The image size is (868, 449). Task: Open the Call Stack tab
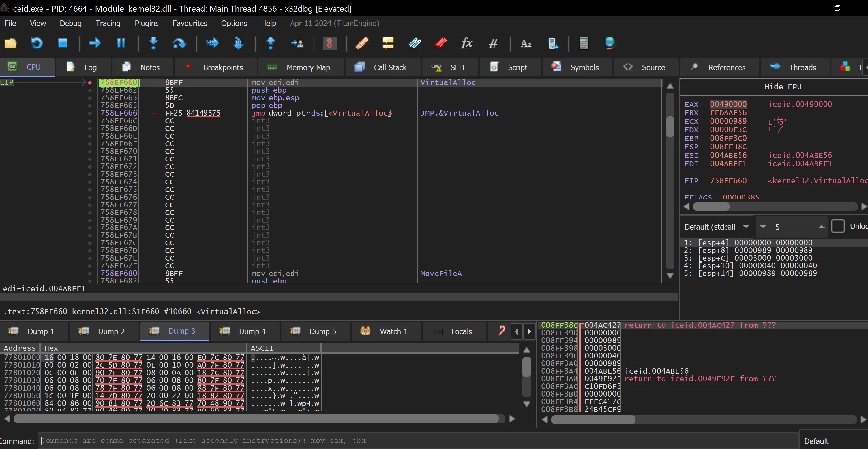(383, 67)
